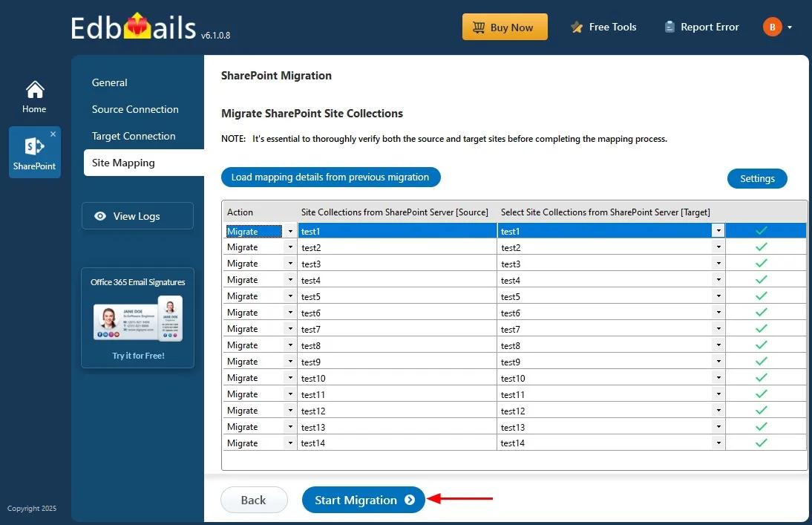Image resolution: width=812 pixels, height=525 pixels.
Task: Click green checkmark for test6 row
Action: (761, 313)
